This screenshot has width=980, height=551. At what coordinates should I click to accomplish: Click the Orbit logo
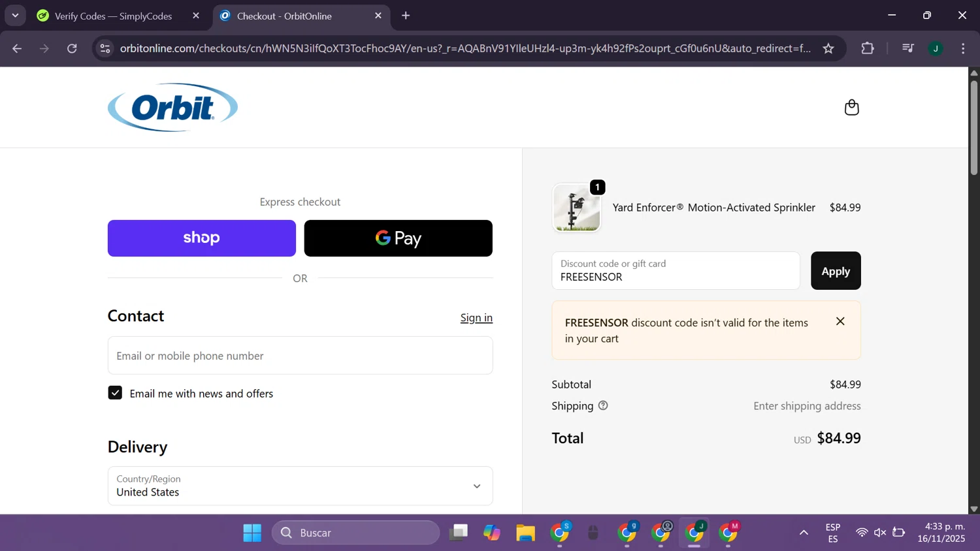(x=172, y=107)
